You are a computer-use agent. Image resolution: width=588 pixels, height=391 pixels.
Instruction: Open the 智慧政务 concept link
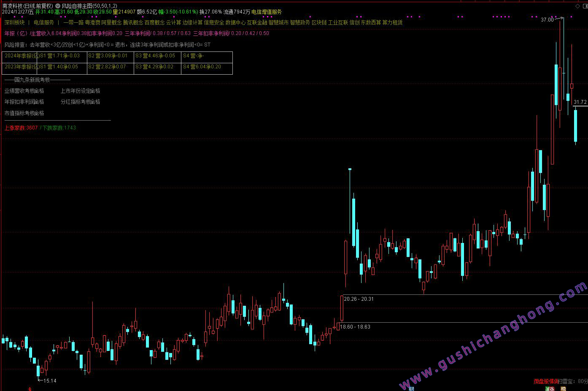pos(300,22)
